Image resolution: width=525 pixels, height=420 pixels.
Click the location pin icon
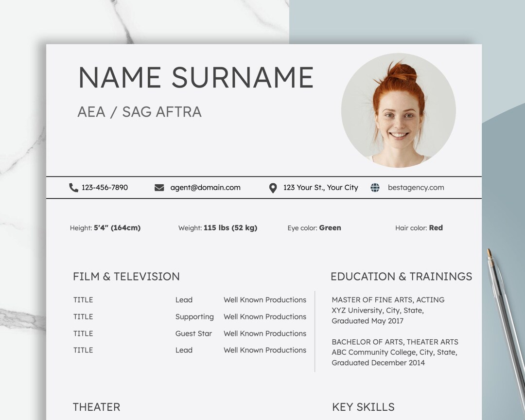coord(272,188)
